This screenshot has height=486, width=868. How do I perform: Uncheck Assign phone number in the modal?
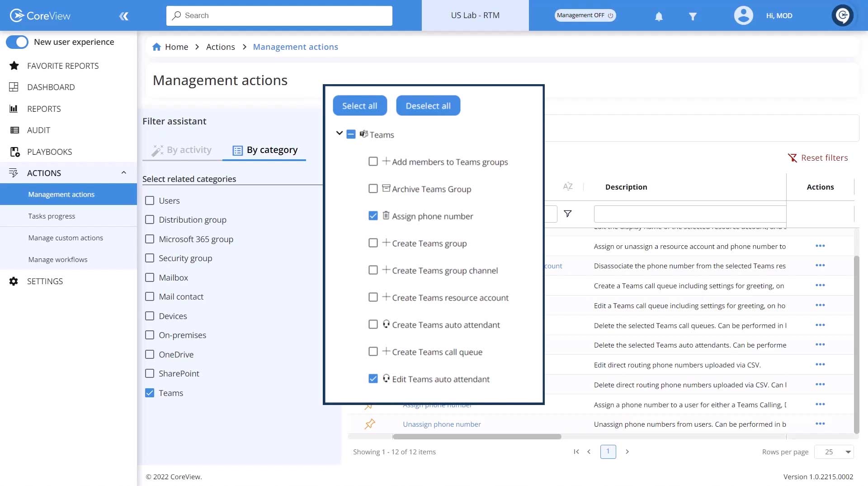(373, 216)
